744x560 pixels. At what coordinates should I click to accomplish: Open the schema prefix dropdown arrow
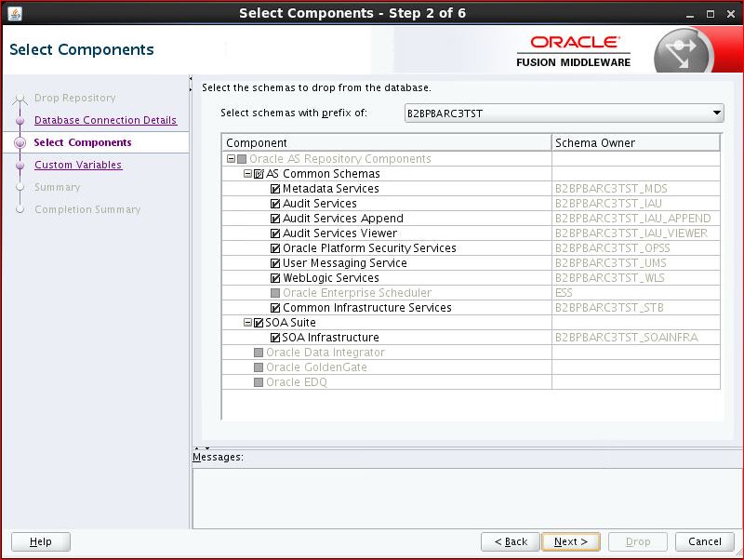point(716,113)
